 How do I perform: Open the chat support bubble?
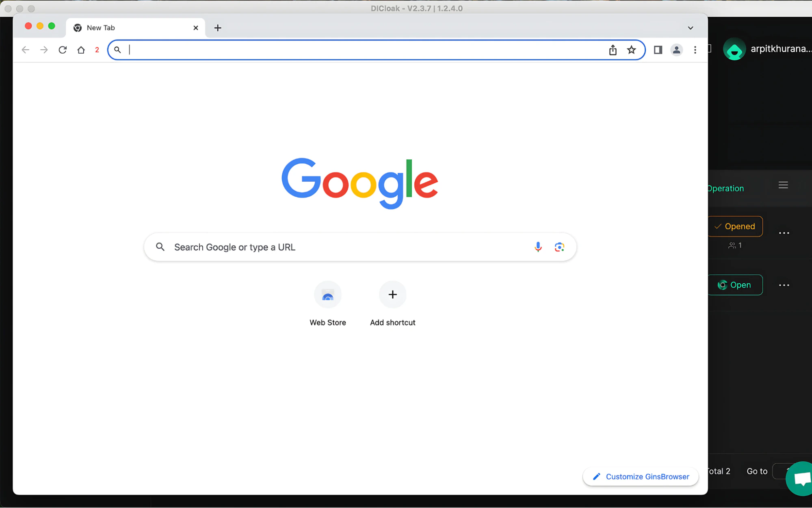coord(801,478)
